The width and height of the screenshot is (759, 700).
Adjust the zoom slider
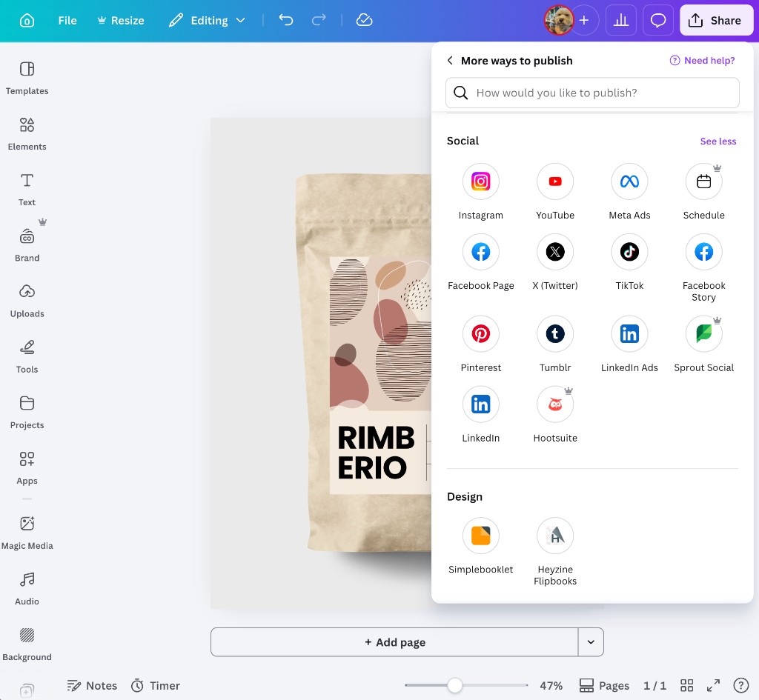coord(455,685)
